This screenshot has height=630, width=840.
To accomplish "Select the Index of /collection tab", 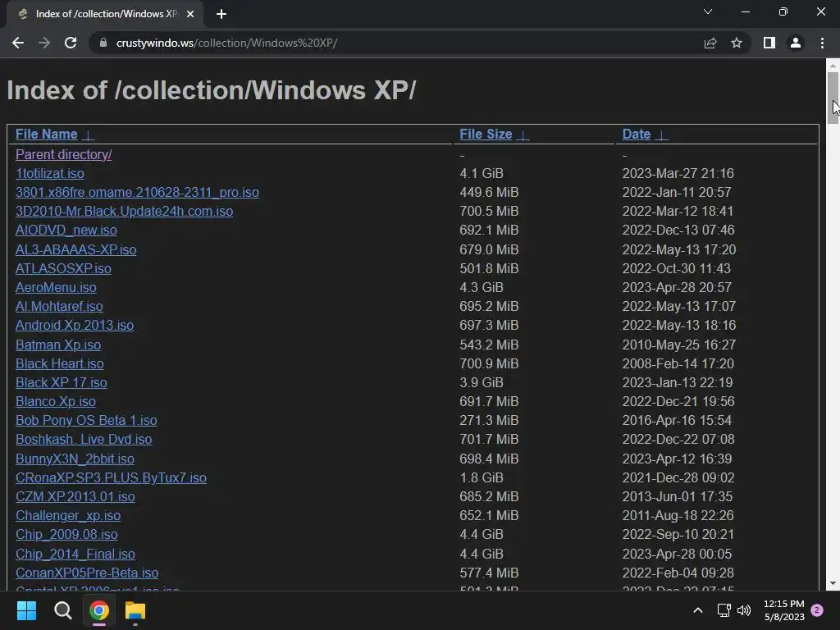I will (105, 14).
